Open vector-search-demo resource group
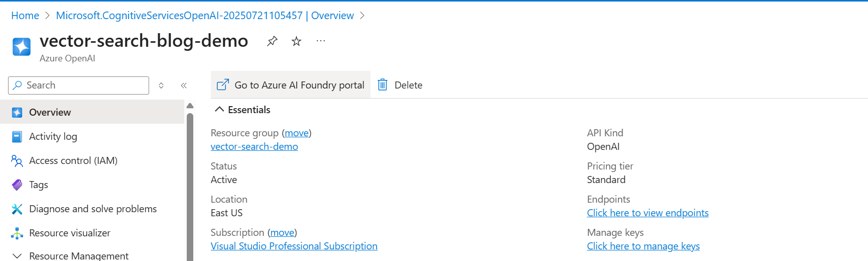The height and width of the screenshot is (261, 868). 254,146
